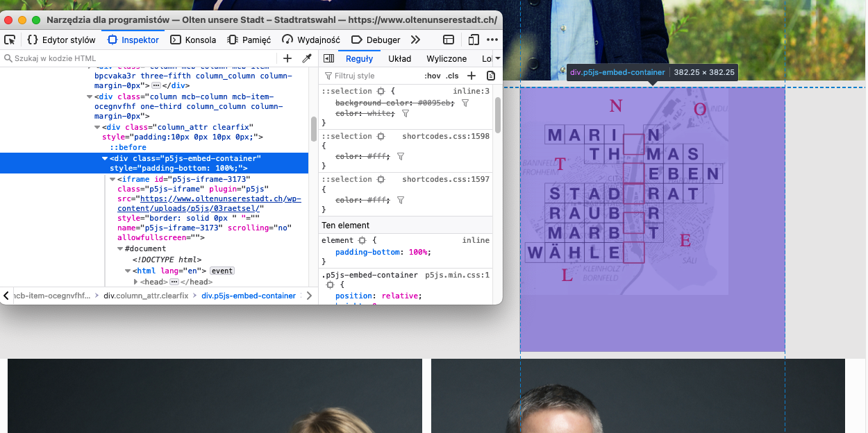This screenshot has width=868, height=433.
Task: Filter rules for background-color #0095eb property
Action: click(x=465, y=103)
